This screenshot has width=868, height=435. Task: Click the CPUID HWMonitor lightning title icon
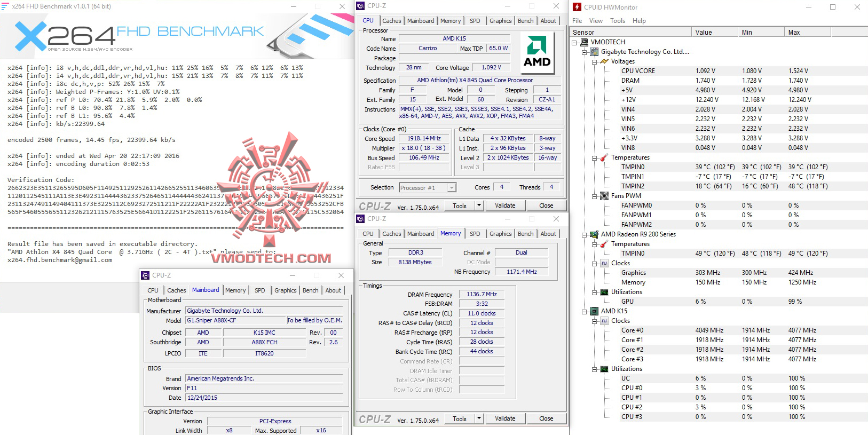click(x=577, y=7)
